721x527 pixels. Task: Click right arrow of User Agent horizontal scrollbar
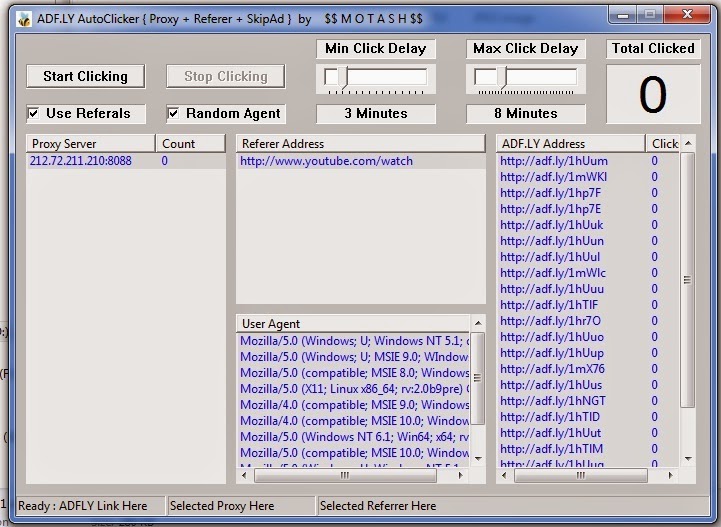pyautogui.click(x=461, y=475)
